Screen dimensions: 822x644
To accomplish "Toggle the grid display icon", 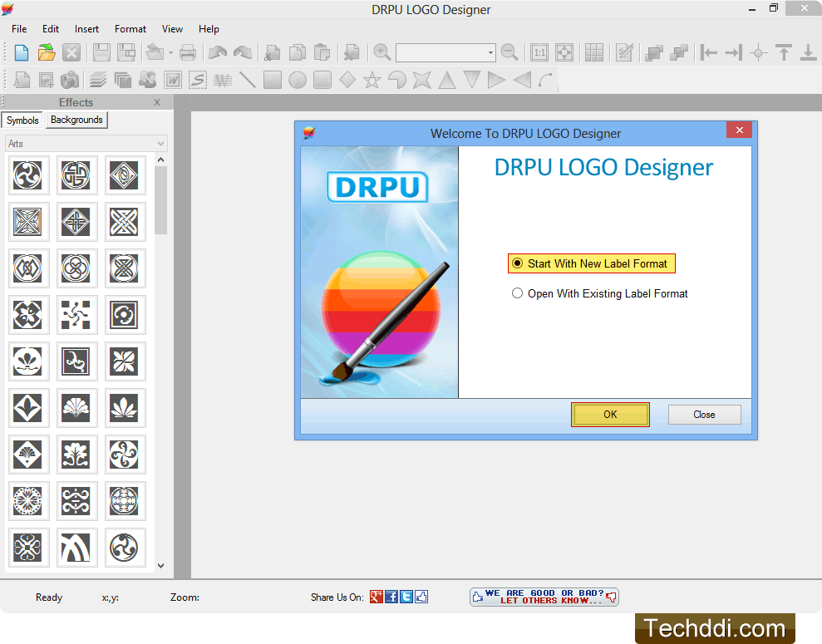I will (594, 53).
